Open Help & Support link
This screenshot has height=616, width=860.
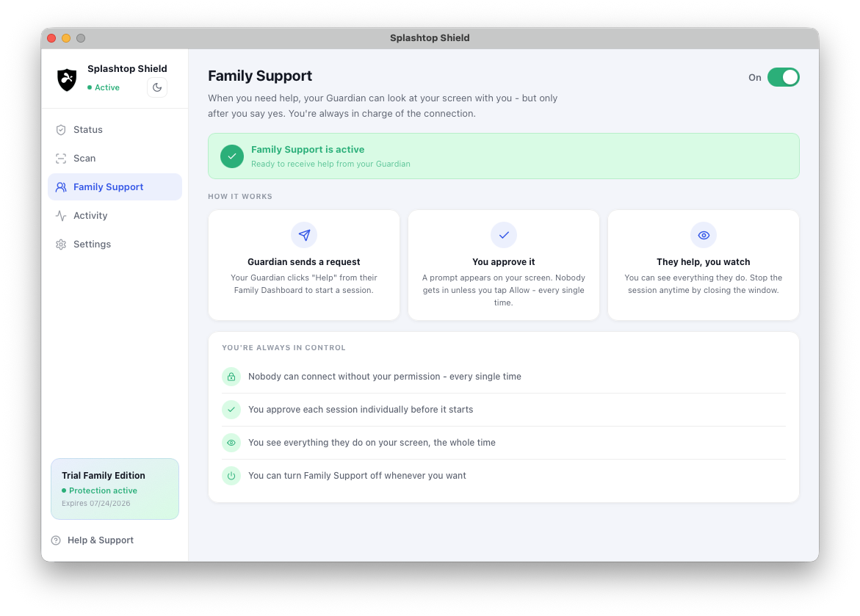point(93,540)
